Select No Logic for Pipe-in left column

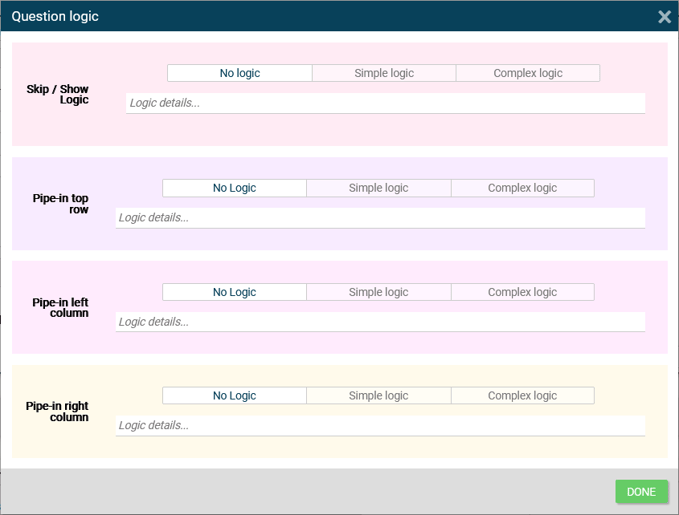(234, 292)
